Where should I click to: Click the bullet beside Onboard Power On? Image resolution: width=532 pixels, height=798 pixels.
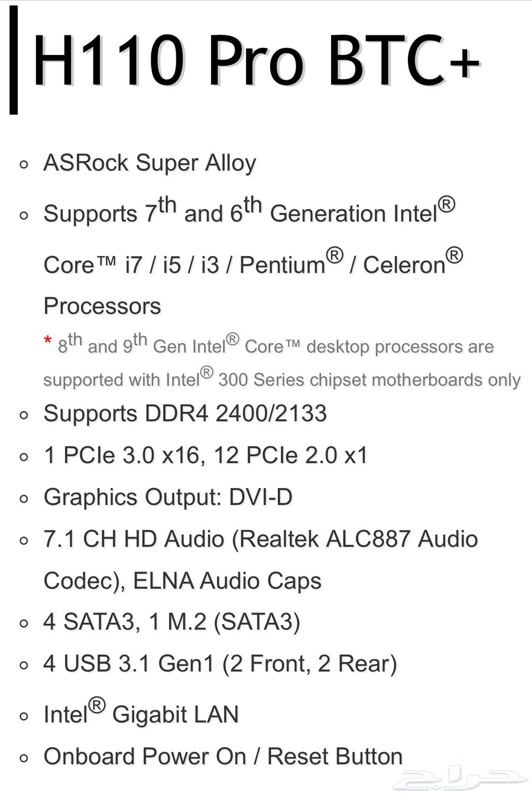[24, 758]
